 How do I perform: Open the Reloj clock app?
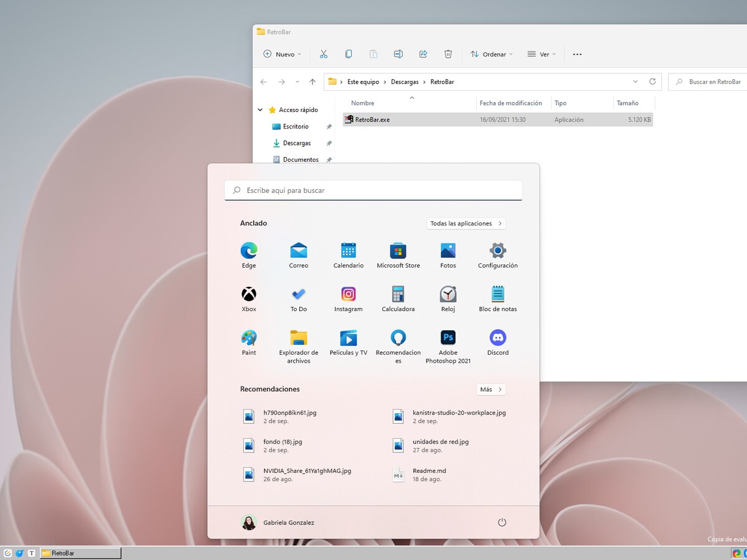point(448,299)
